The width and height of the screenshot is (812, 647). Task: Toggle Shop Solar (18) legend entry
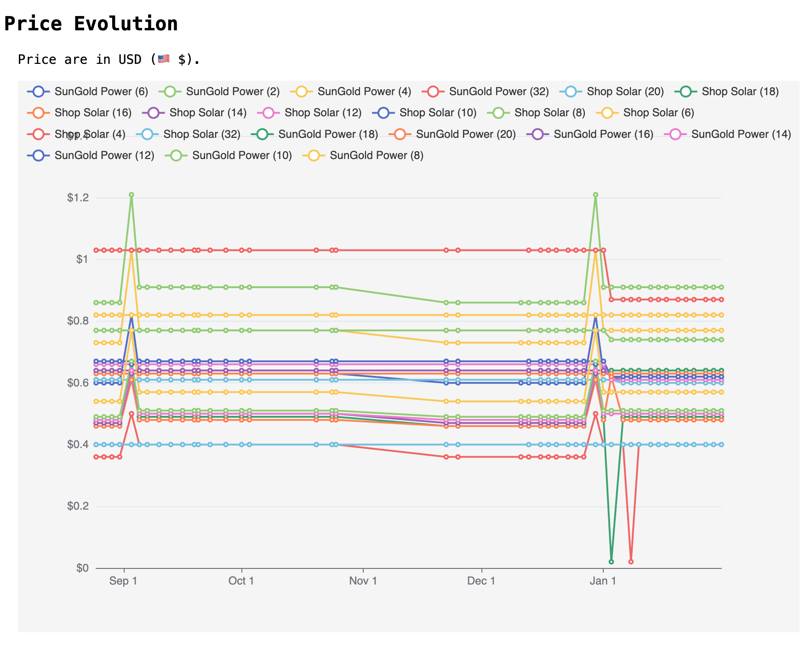(x=727, y=91)
